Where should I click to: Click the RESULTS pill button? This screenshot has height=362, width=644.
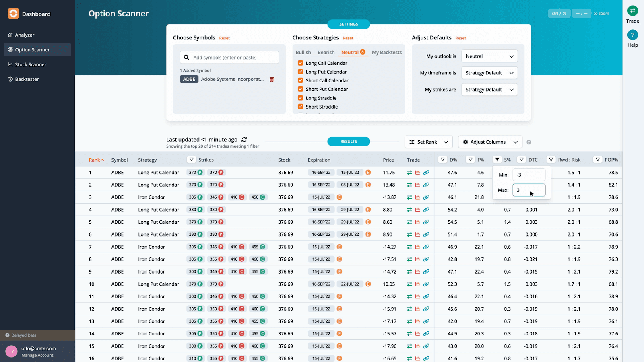349,142
